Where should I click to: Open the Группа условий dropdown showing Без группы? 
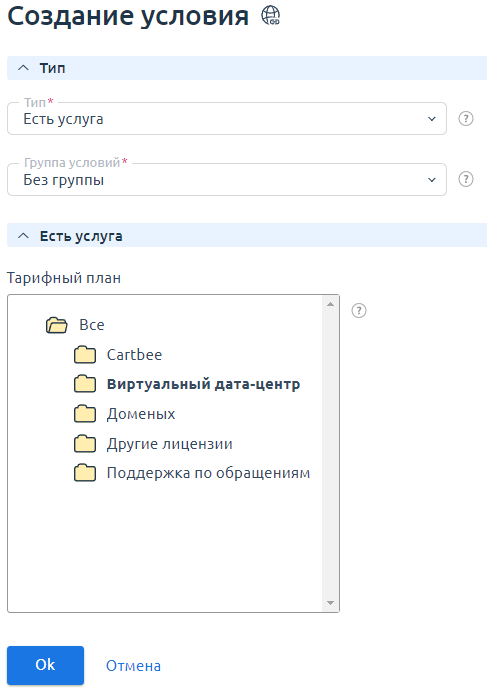[x=227, y=180]
